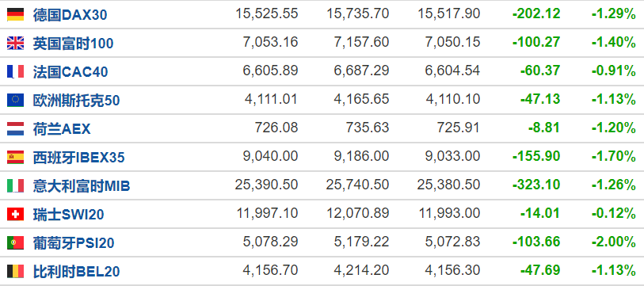The height and width of the screenshot is (286, 644).
Task: Click the Spanish flag icon
Action: click(15, 158)
